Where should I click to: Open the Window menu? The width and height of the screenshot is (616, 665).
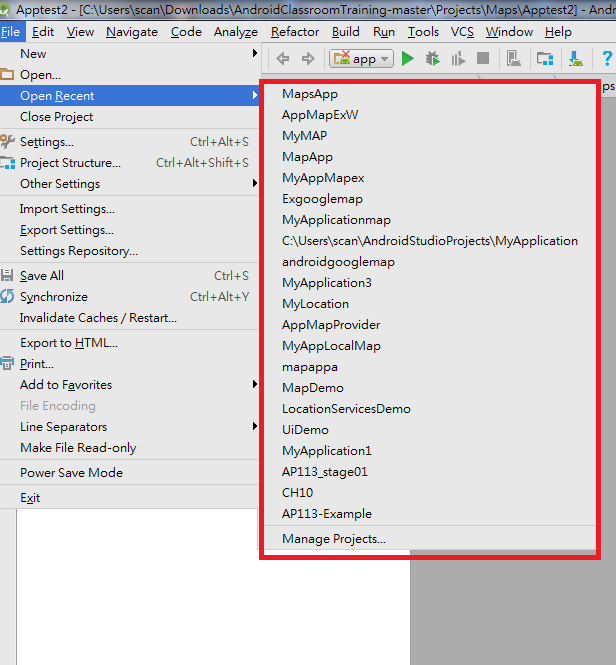[x=509, y=32]
